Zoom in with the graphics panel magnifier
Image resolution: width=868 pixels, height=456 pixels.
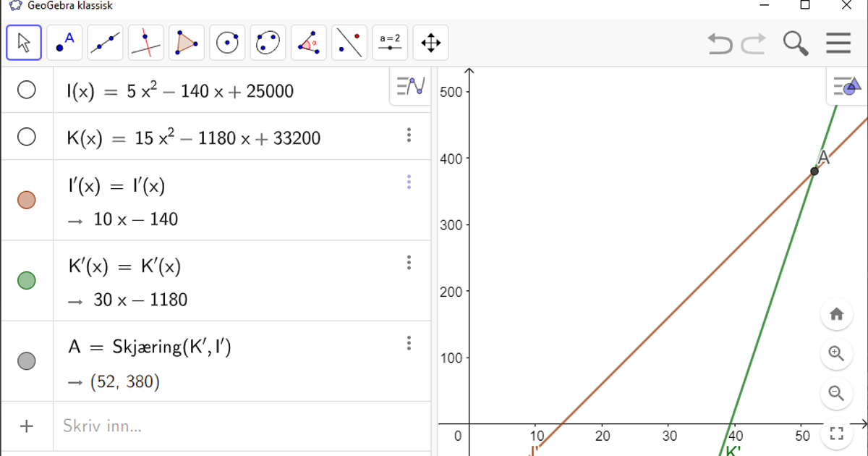pyautogui.click(x=837, y=354)
